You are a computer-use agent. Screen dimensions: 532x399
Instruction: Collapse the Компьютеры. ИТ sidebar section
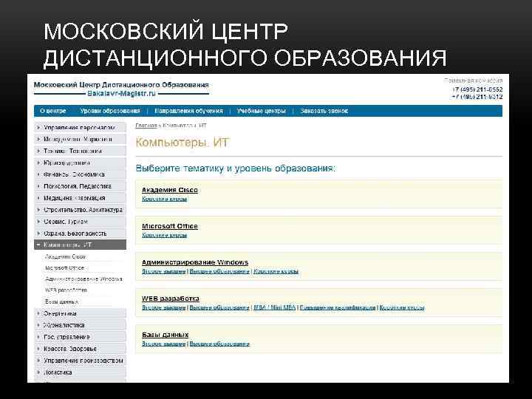tap(38, 245)
